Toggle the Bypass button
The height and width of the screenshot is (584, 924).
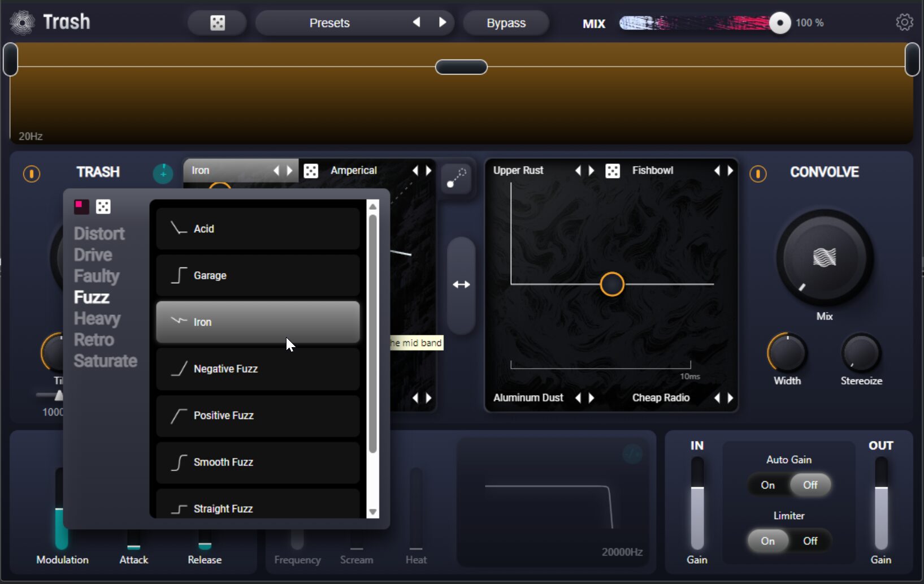point(506,23)
